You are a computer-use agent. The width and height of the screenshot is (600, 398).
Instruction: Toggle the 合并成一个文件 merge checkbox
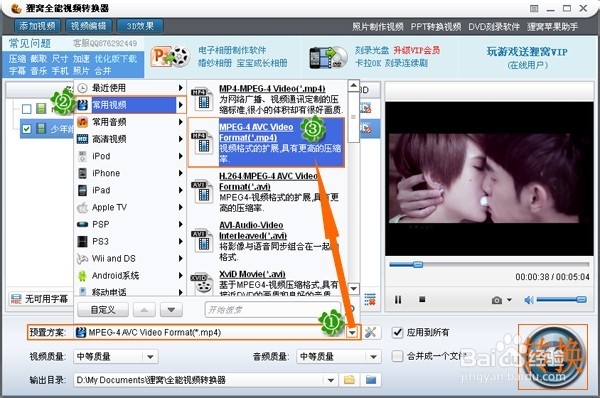click(x=398, y=356)
